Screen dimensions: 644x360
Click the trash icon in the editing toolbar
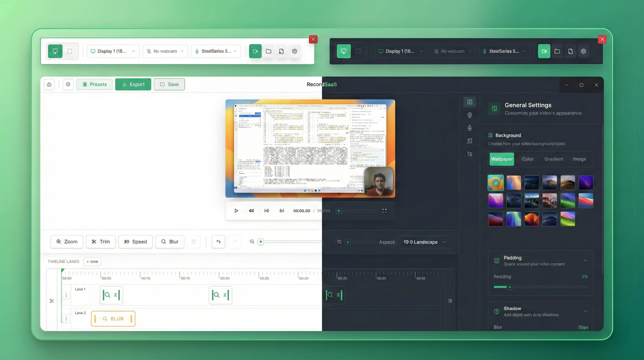pos(194,242)
